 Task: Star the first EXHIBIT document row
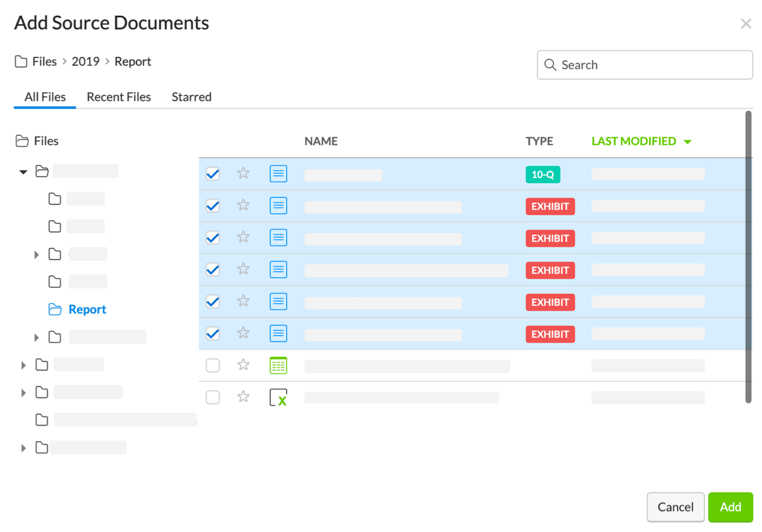pyautogui.click(x=243, y=205)
